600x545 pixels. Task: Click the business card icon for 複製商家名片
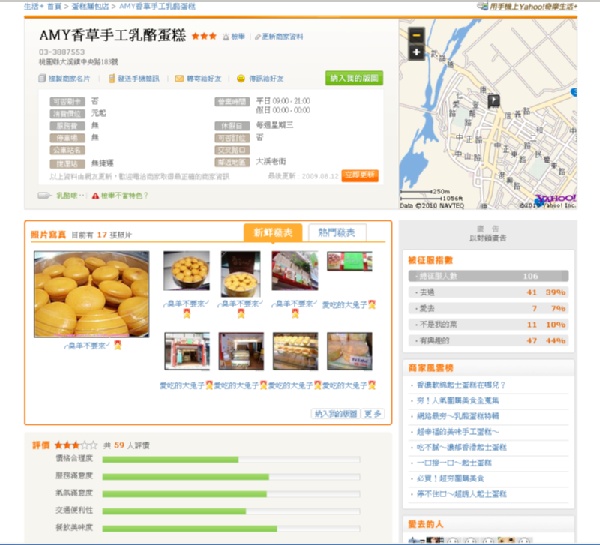point(42,78)
